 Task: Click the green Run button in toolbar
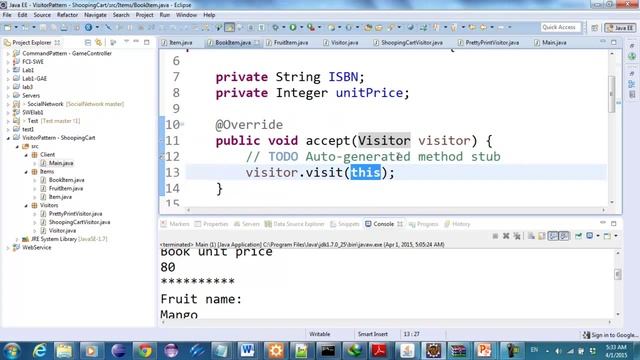293,27
